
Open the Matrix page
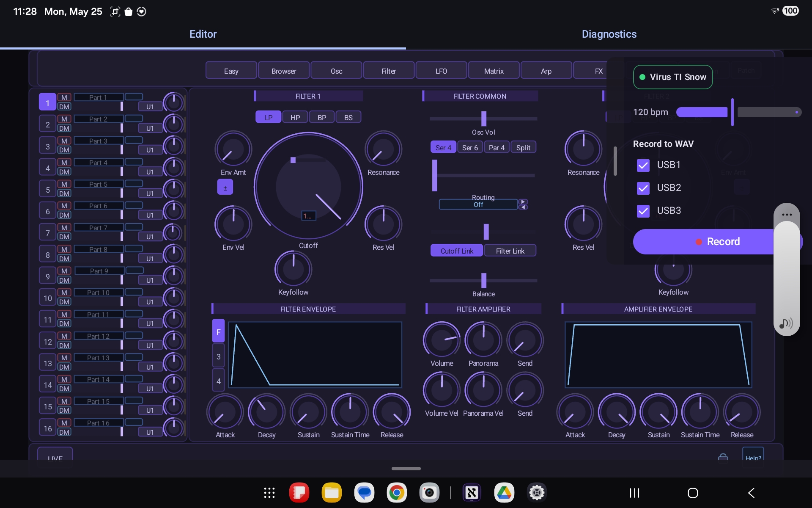[494, 71]
